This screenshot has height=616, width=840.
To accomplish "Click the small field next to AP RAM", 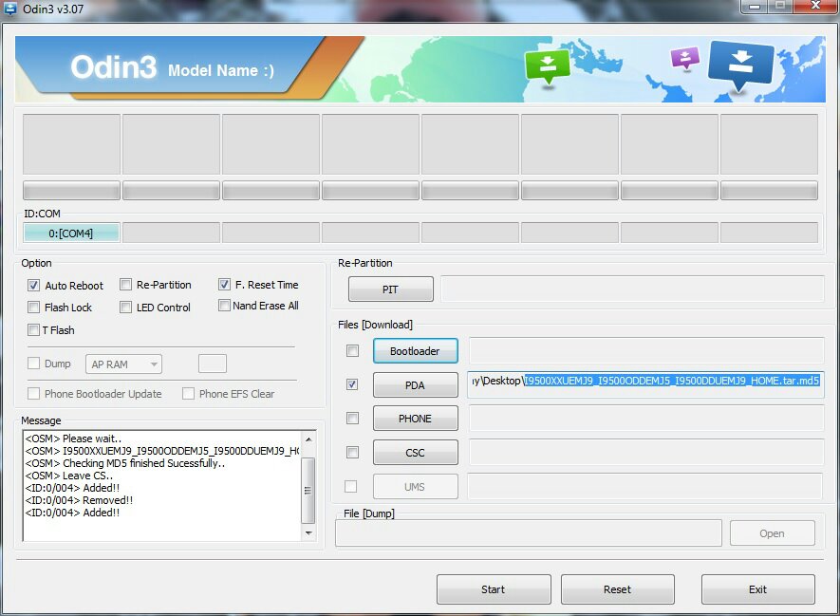I will (213, 364).
